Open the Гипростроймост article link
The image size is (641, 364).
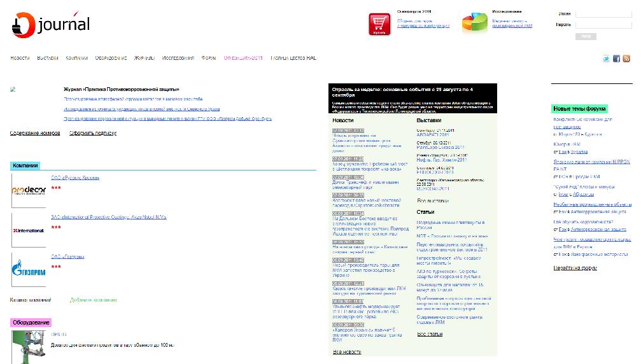pos(449,261)
